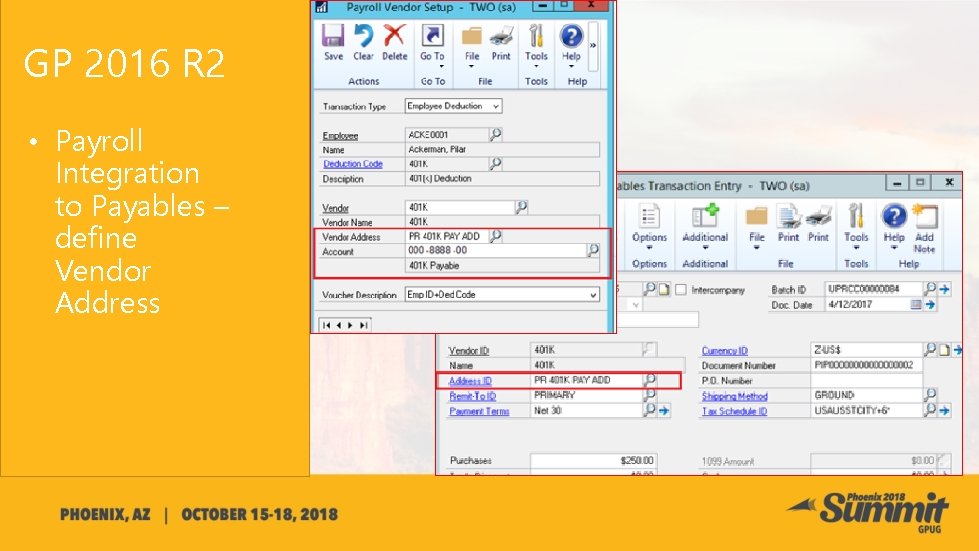The width and height of the screenshot is (979, 551).
Task: Click the Payment Terms expansion arrow
Action: coord(664,411)
